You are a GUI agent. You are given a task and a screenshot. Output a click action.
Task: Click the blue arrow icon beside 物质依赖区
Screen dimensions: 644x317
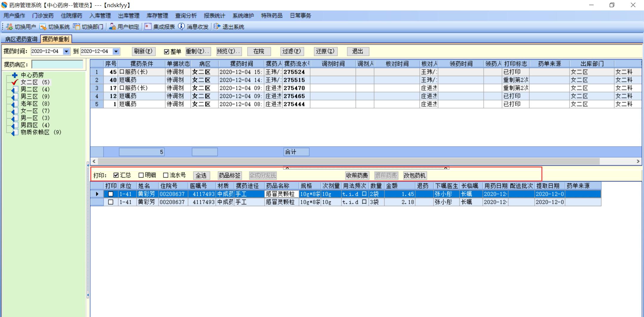point(15,132)
